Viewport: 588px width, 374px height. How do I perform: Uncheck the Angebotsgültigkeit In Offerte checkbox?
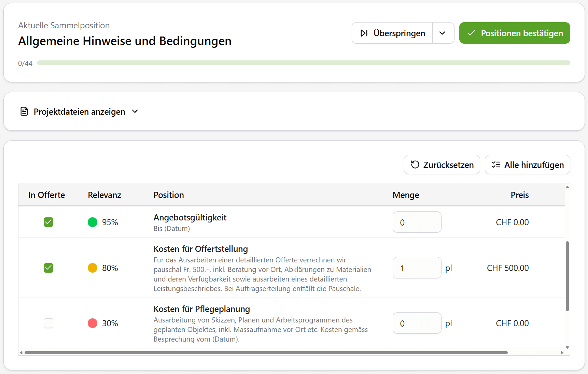(x=48, y=222)
